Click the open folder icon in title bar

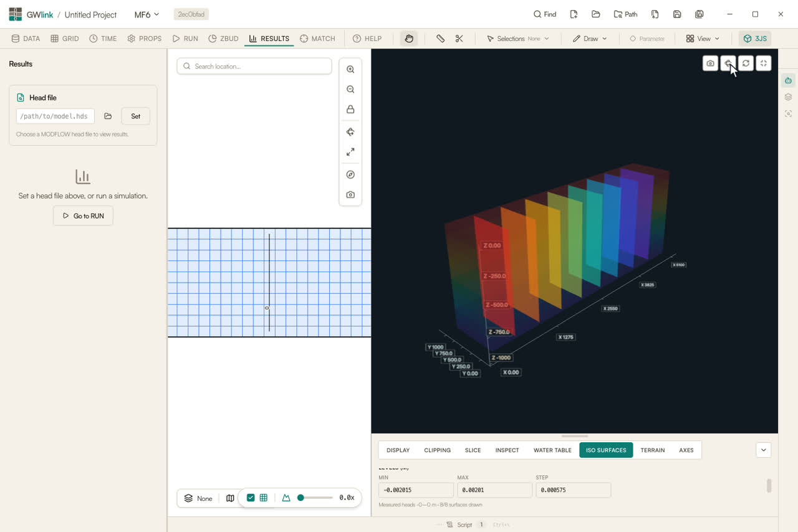[596, 14]
